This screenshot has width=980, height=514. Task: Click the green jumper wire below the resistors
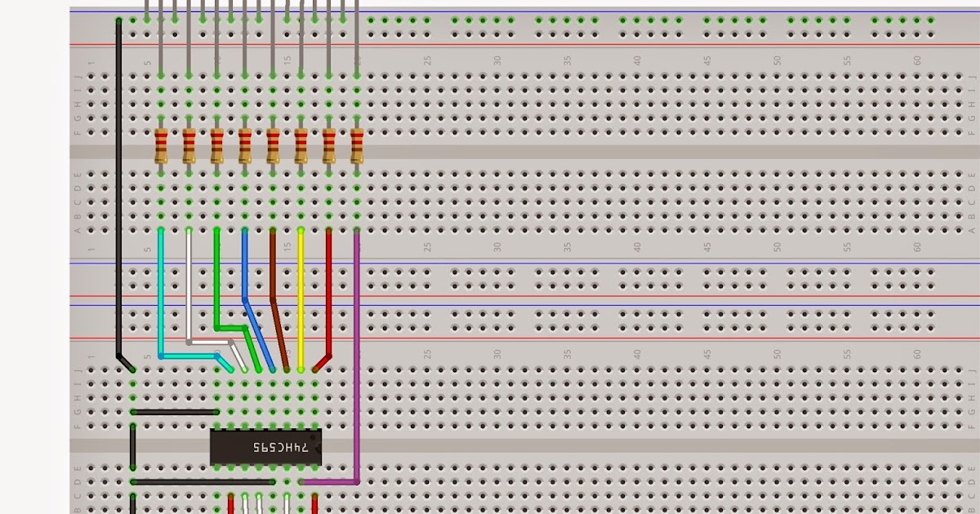tap(216, 269)
